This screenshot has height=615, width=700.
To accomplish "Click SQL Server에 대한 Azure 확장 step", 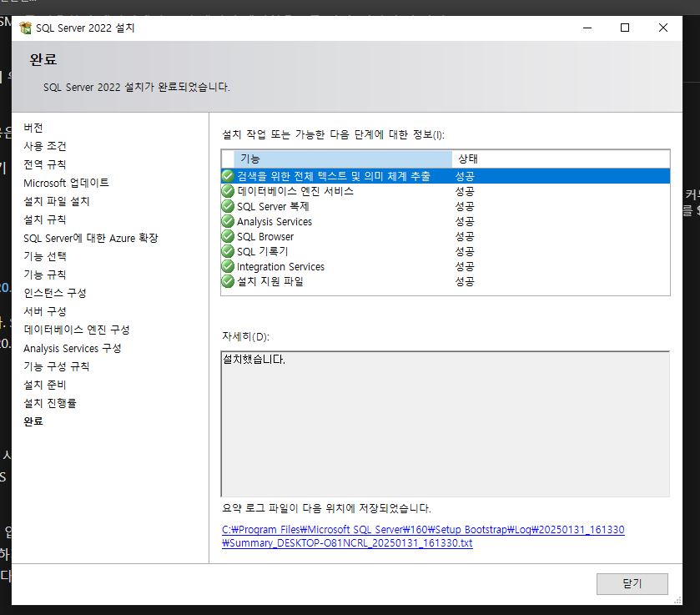I will 91,238.
